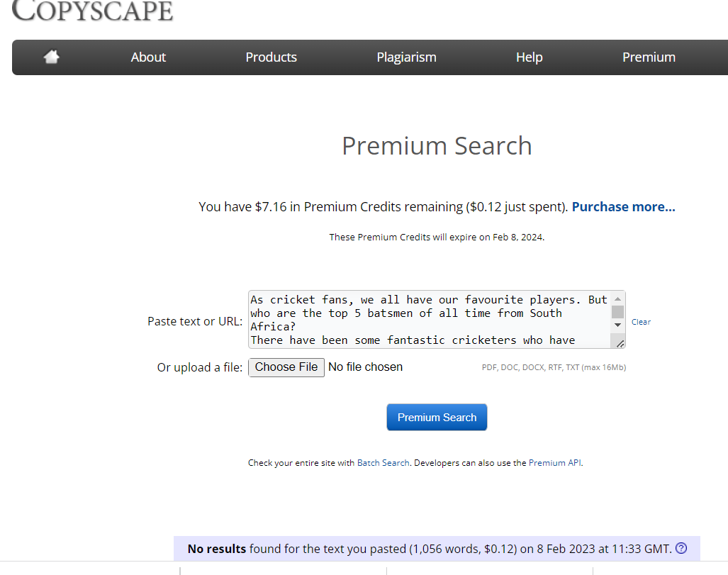Open the Help menu
The image size is (728, 575).
[x=530, y=57]
